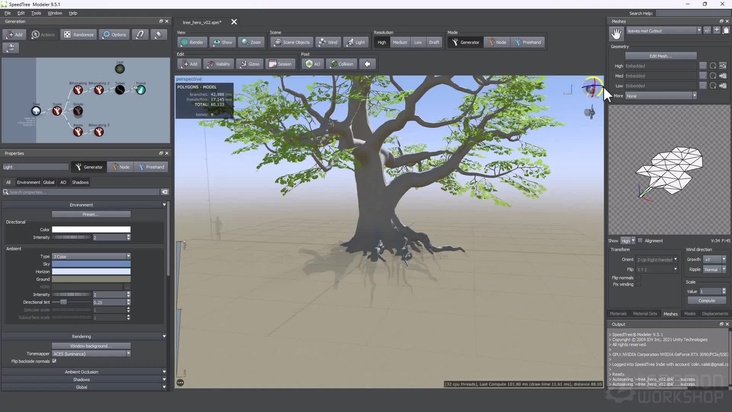Click the Visibility edit button

coord(219,64)
